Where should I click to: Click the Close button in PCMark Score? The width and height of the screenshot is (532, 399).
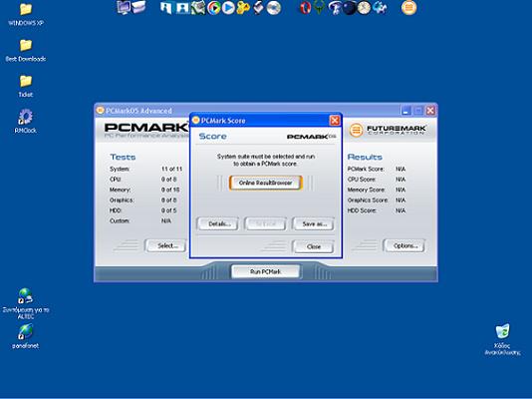(x=314, y=246)
